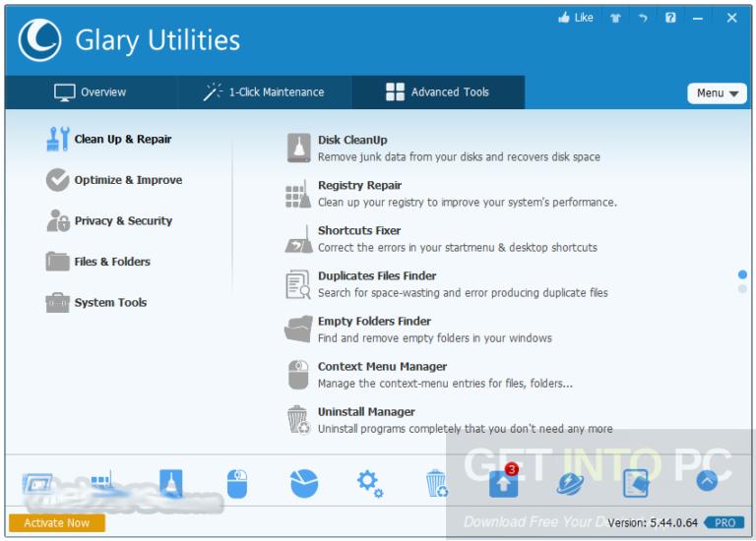This screenshot has height=541, width=756.
Task: Click the Version: 5.44.0.64 text
Action: pos(653,522)
